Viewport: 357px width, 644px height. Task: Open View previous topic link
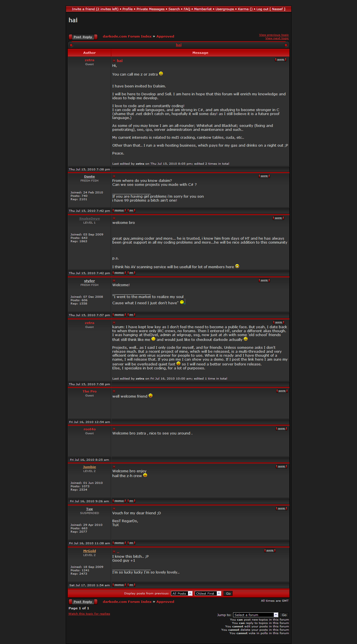point(274,35)
